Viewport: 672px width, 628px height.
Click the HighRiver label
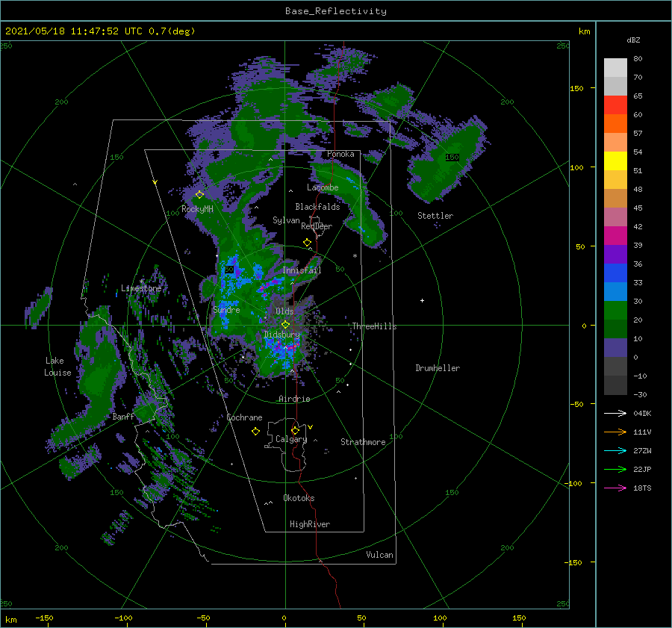tap(310, 524)
